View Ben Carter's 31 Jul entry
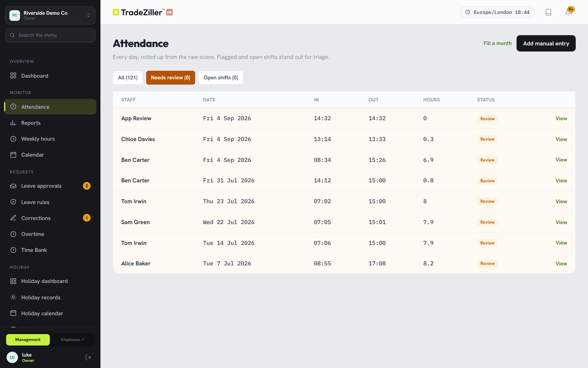588x368 pixels. pos(561,181)
